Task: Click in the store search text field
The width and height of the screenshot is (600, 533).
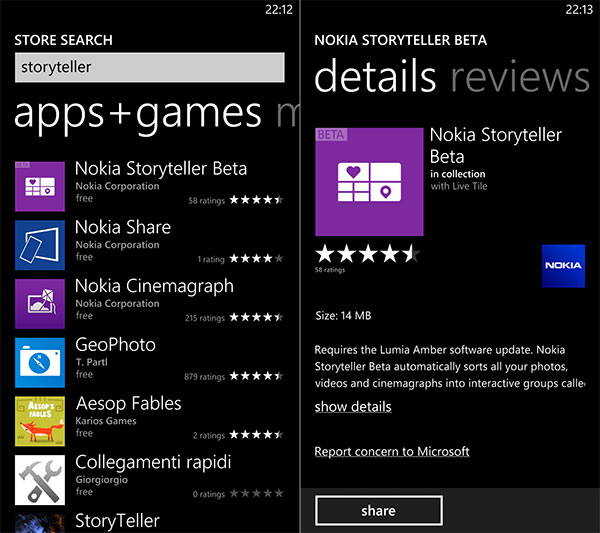Action: pos(149,68)
